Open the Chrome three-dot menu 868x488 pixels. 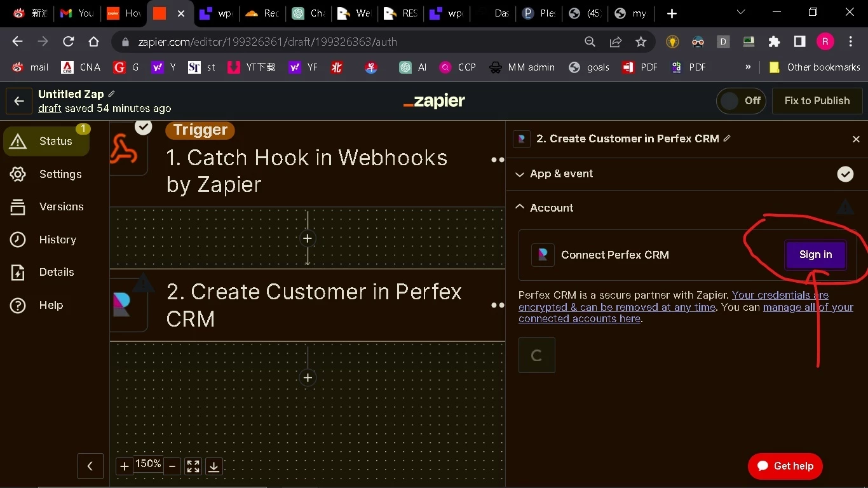(851, 42)
